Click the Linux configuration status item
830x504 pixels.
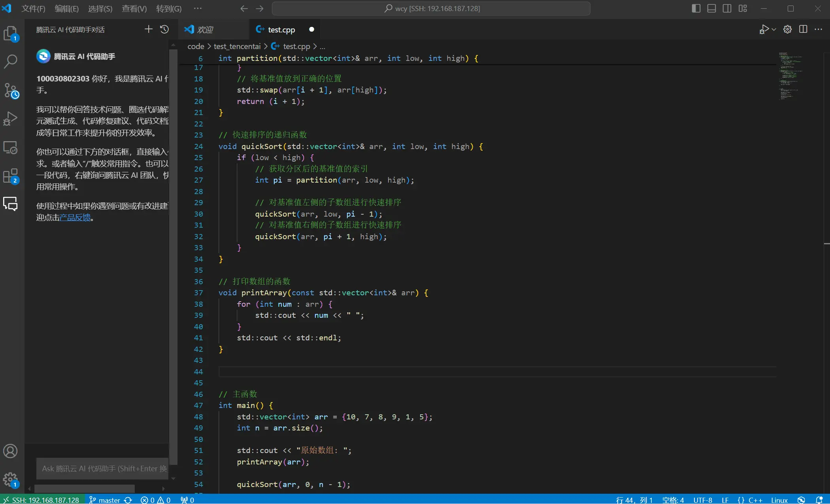(779, 500)
